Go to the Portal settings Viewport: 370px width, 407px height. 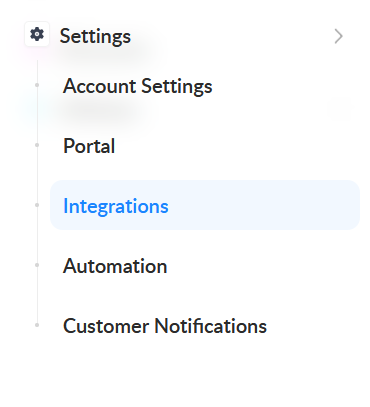(89, 146)
